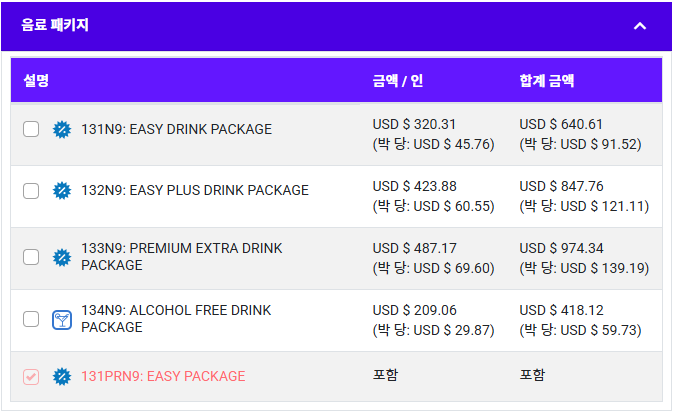Click discount badge icon beside 131N9 Easy Drink Package
The width and height of the screenshot is (674, 412).
point(62,129)
